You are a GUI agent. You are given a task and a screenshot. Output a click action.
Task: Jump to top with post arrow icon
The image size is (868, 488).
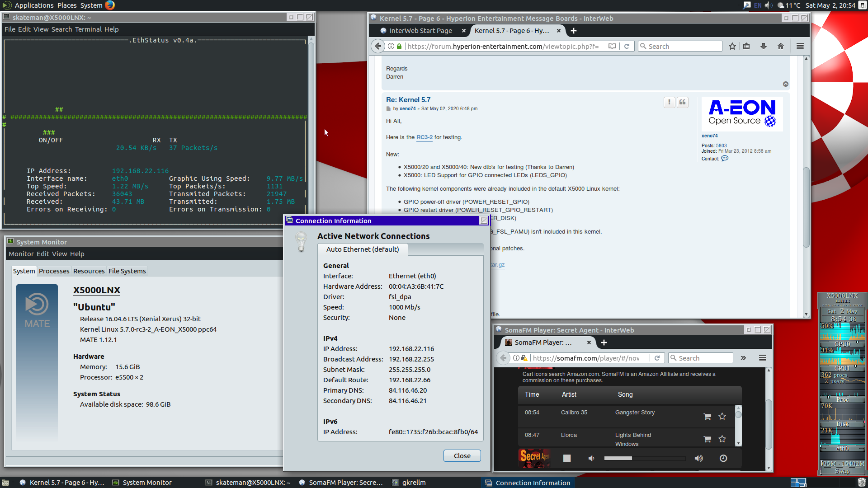(786, 84)
